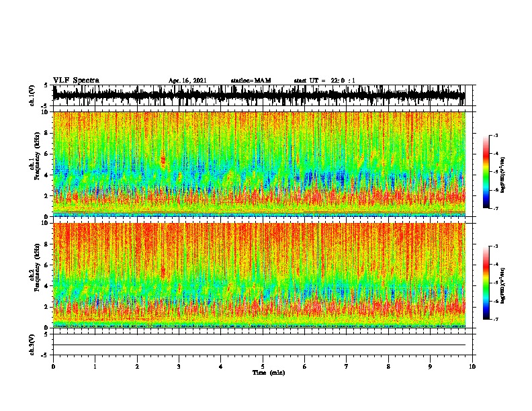Click the "-3" value on ch.2 colorbar
The image size is (532, 411).
[496, 246]
